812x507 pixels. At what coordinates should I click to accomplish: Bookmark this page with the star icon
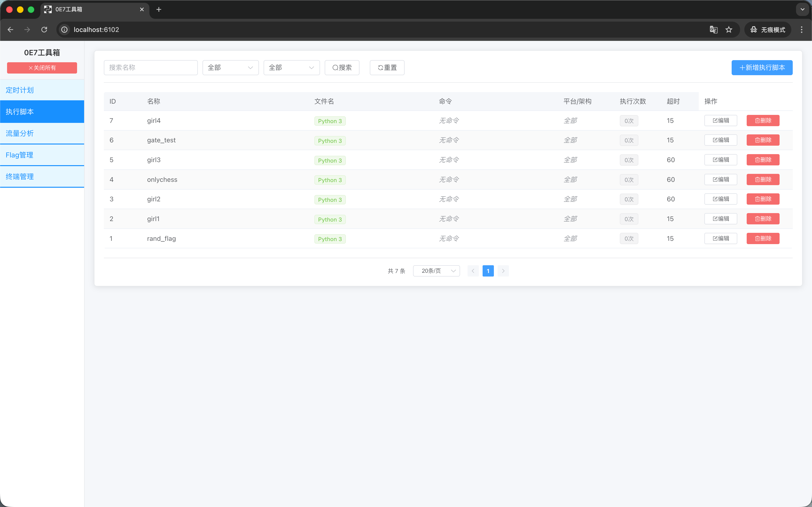(x=729, y=30)
